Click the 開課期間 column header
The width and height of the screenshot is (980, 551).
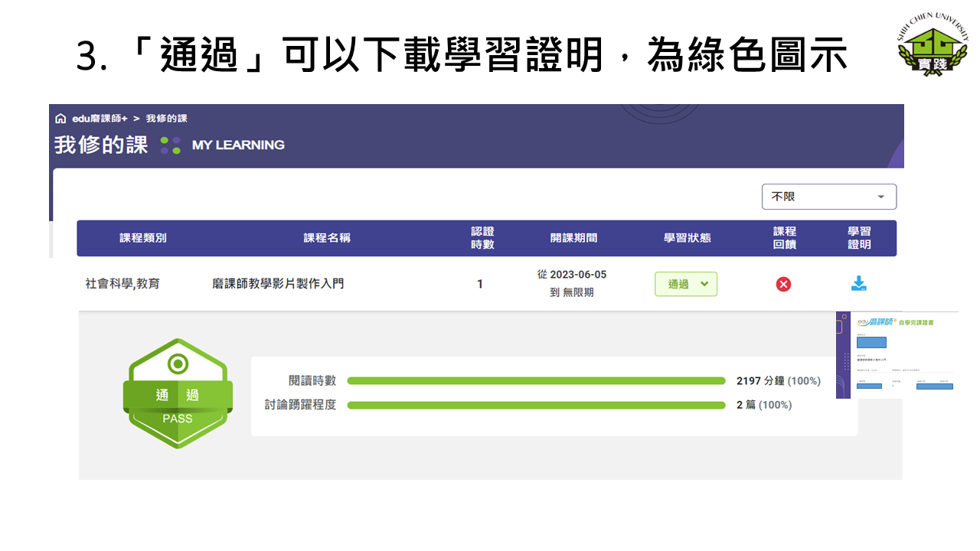(x=573, y=238)
